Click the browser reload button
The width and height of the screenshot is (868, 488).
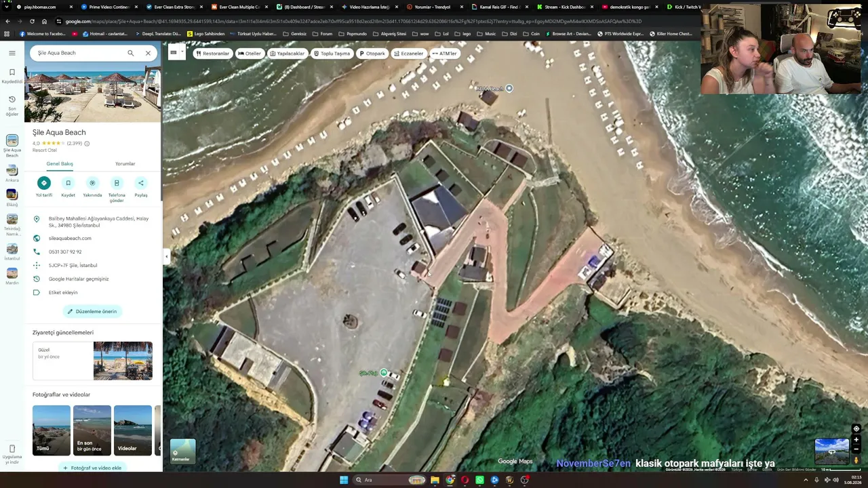pos(32,21)
